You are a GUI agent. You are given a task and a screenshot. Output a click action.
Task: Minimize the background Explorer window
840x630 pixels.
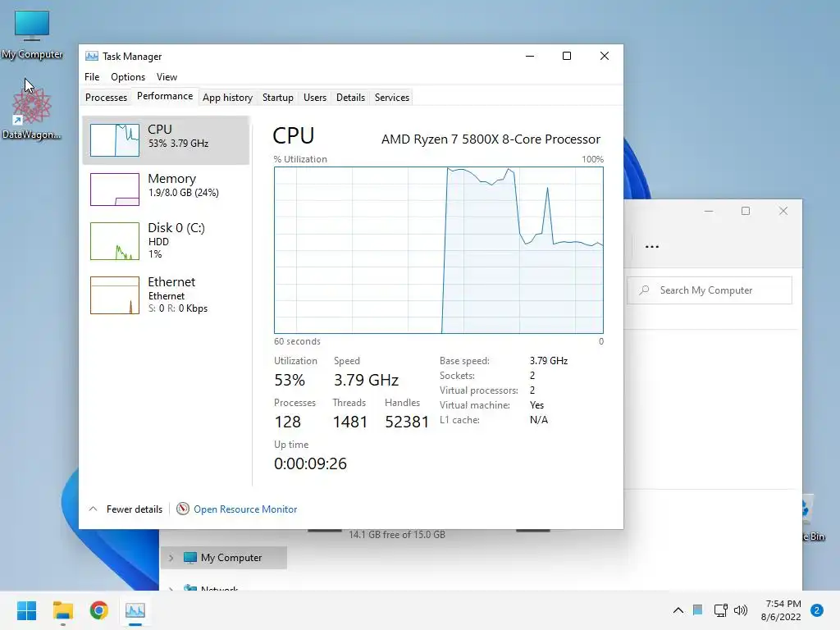click(x=709, y=211)
